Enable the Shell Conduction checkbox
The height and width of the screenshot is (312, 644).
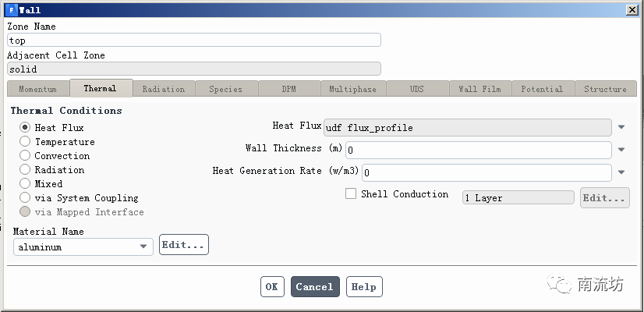[x=351, y=194]
